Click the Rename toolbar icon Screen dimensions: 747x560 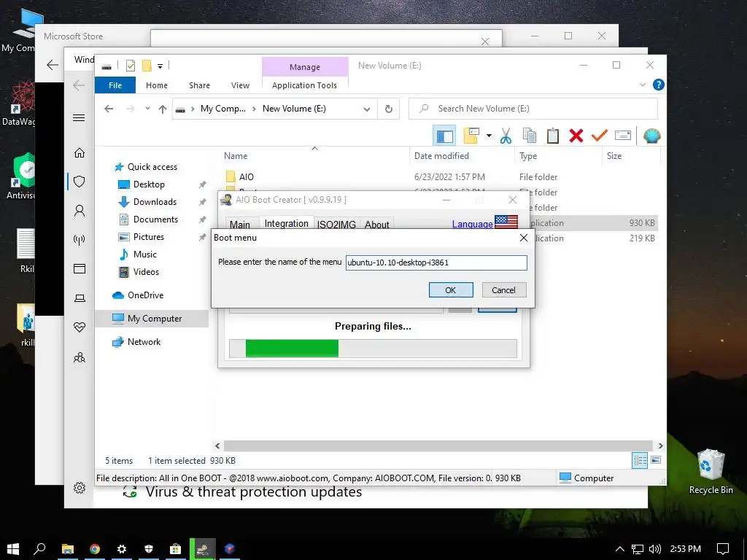[623, 136]
